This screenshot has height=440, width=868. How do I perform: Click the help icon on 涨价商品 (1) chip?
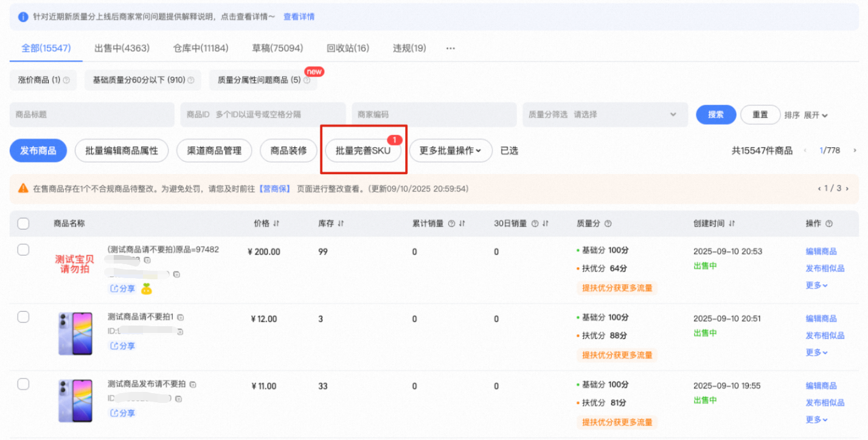[x=66, y=80]
